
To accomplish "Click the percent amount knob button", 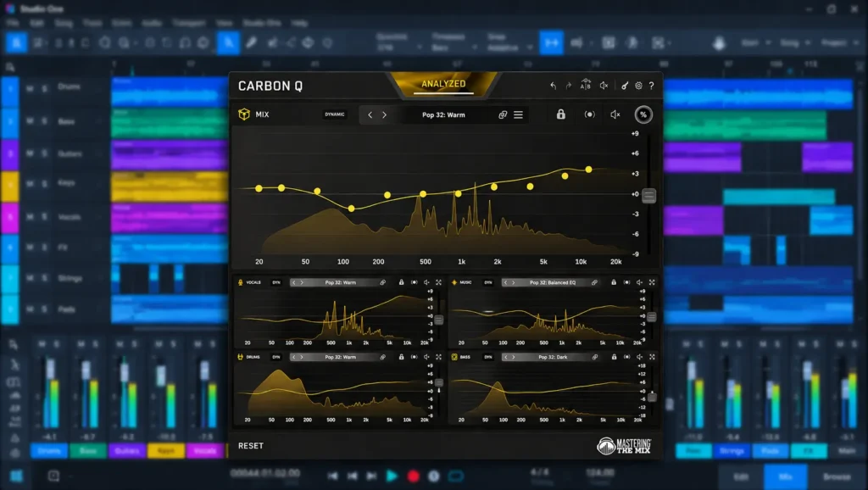I will pyautogui.click(x=643, y=114).
